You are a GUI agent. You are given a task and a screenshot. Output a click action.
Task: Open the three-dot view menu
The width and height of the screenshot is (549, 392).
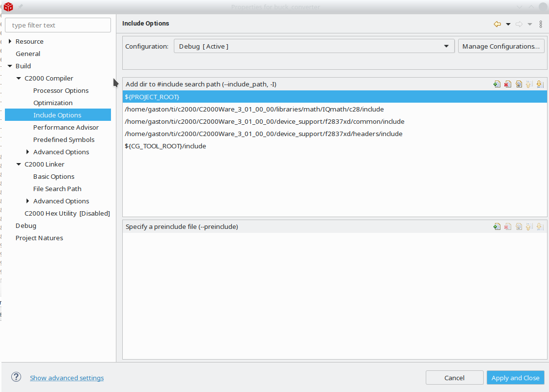point(541,24)
